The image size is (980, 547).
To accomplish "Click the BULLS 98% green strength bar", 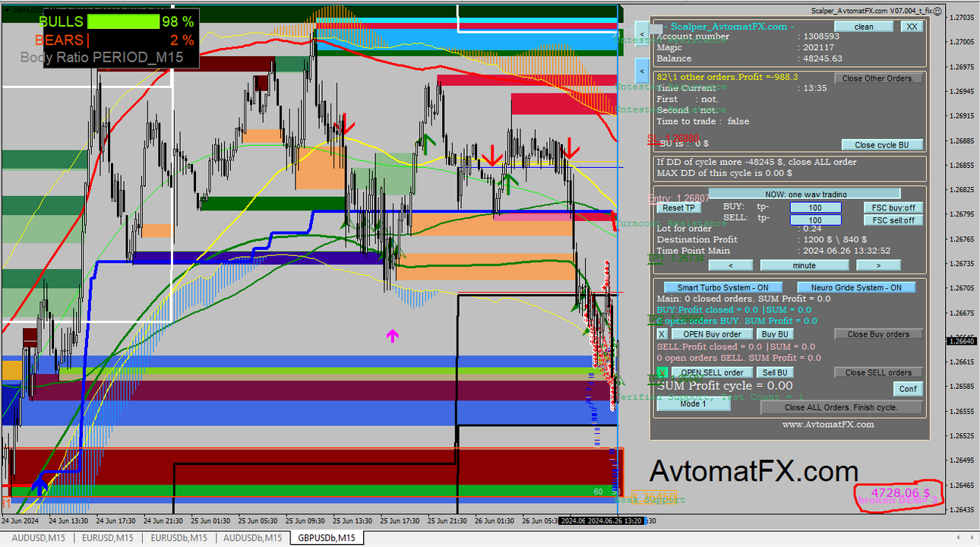I will (x=123, y=21).
